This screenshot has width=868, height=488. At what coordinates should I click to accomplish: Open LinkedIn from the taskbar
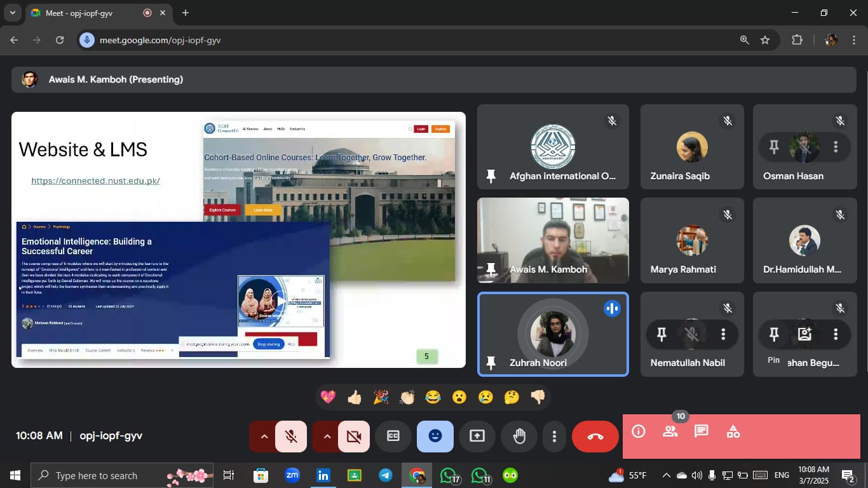323,475
